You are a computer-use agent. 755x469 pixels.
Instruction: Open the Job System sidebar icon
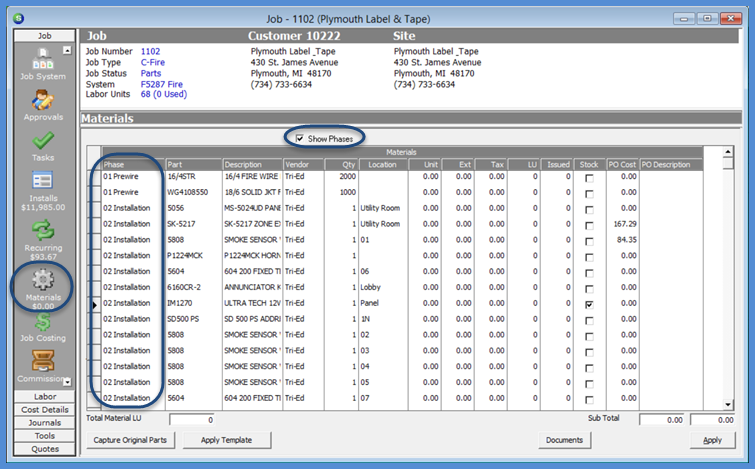coord(43,60)
